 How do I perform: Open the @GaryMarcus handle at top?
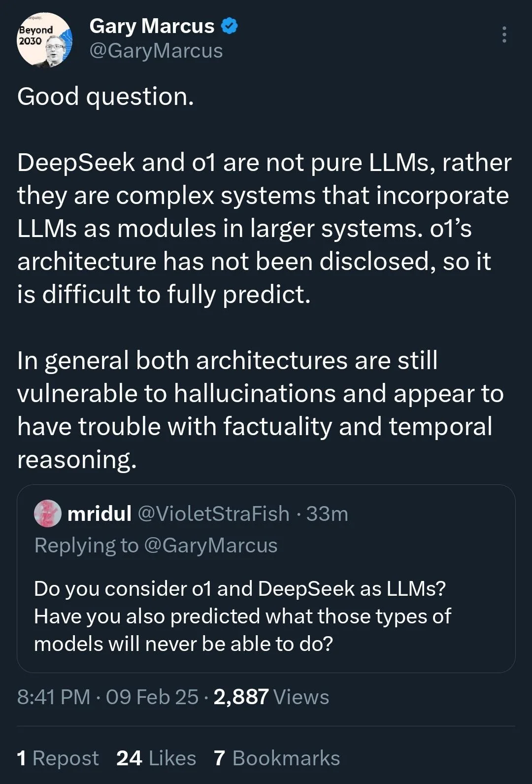(156, 51)
